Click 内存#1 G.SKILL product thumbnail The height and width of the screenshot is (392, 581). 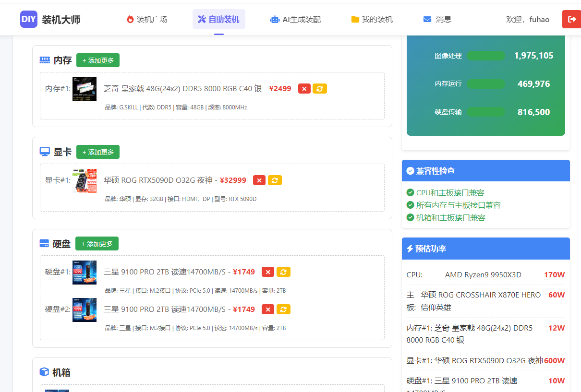[85, 89]
